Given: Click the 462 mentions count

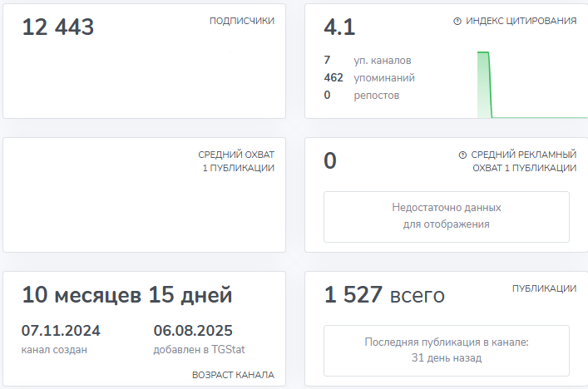Looking at the screenshot, I should pos(334,77).
